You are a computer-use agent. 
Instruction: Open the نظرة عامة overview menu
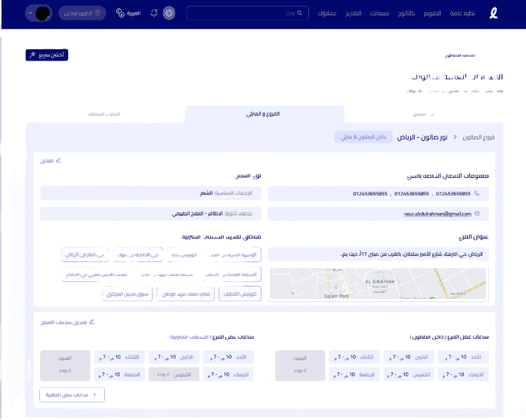pos(462,13)
